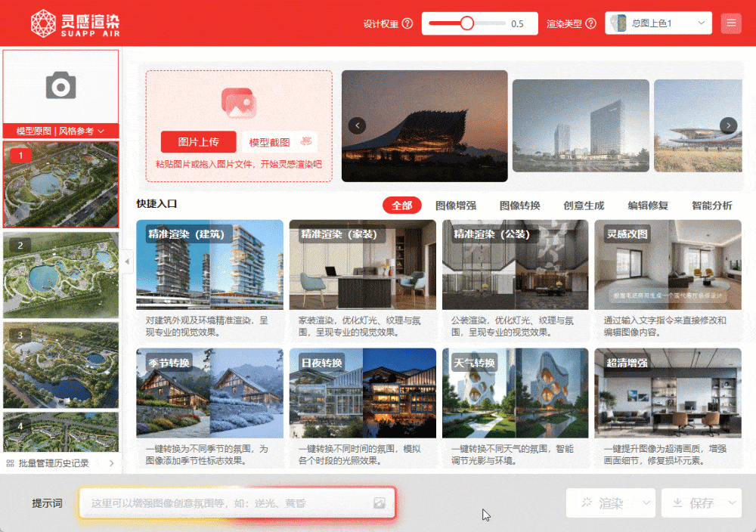Click the 设计权重 slider handle
Image resolution: width=756 pixels, height=532 pixels.
(467, 23)
